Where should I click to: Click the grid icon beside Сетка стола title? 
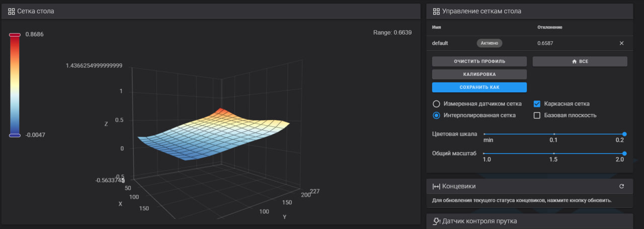click(12, 11)
